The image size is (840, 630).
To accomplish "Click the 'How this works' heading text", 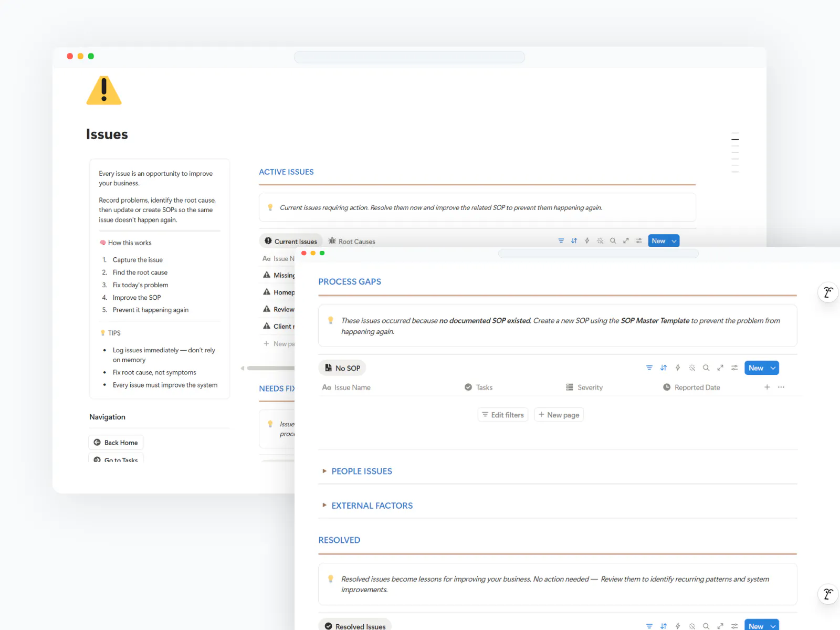I will coord(130,243).
